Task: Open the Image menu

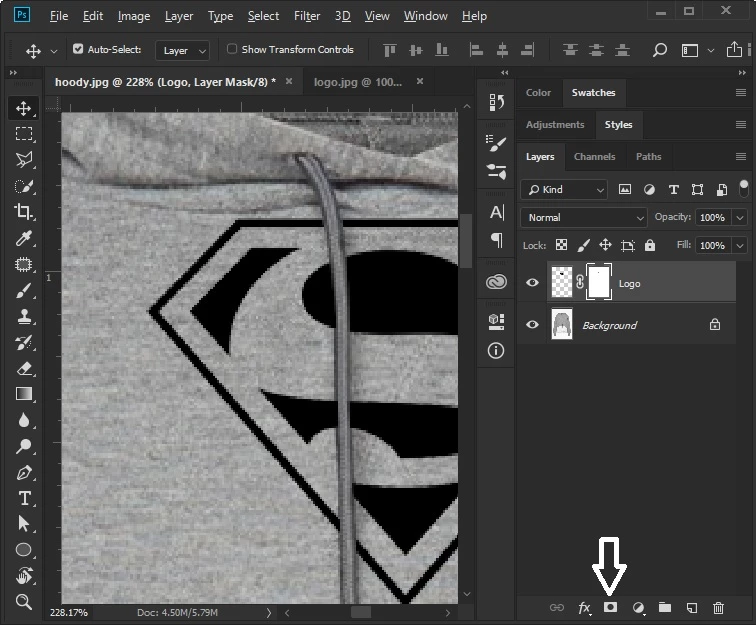Action: pyautogui.click(x=134, y=16)
